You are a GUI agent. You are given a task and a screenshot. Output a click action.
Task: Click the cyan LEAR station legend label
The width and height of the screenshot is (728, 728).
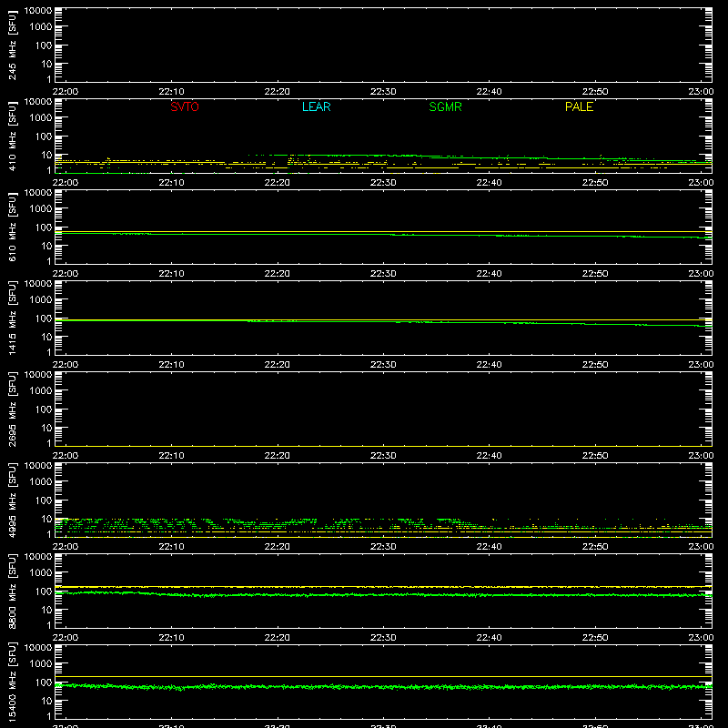point(316,106)
